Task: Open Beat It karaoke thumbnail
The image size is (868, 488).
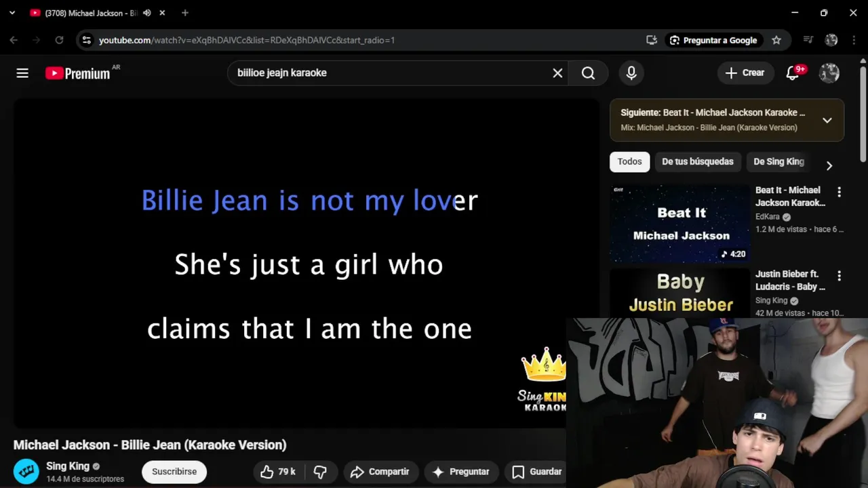Action: point(679,223)
